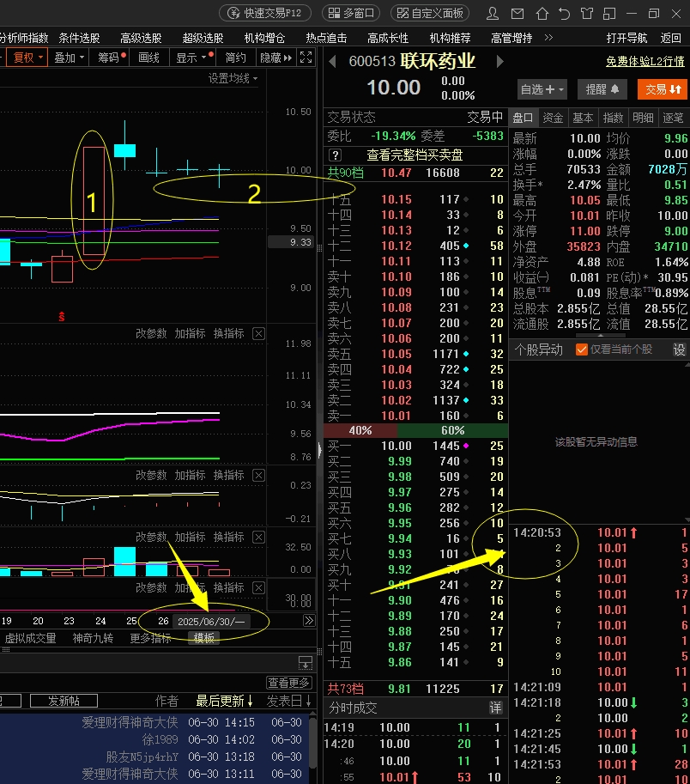Open 设置均线 dropdown

[233, 78]
